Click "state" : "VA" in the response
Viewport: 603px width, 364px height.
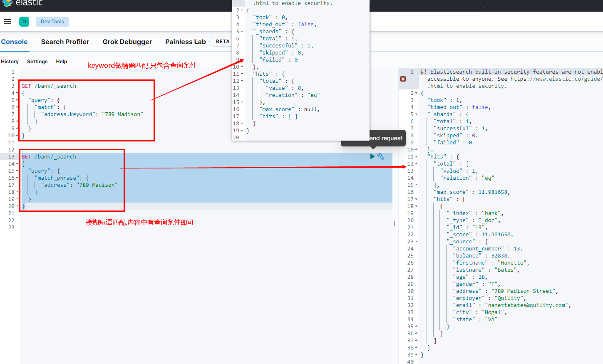click(x=475, y=319)
